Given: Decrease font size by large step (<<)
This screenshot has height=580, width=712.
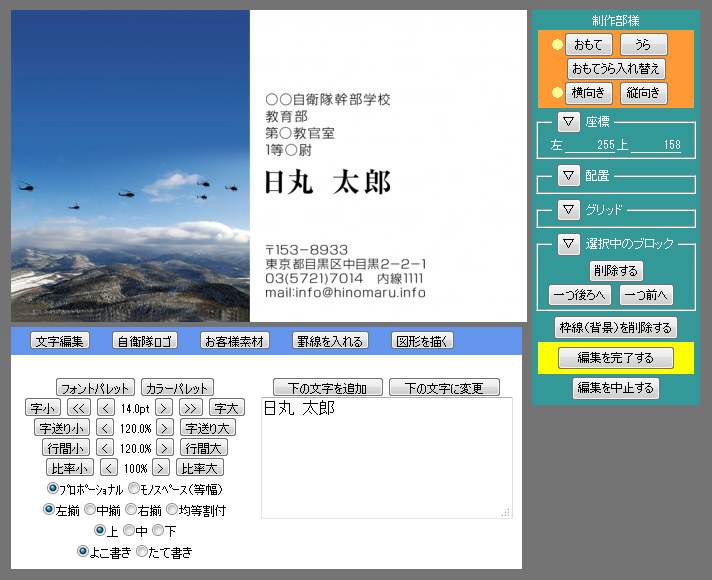Looking at the screenshot, I should [79, 407].
